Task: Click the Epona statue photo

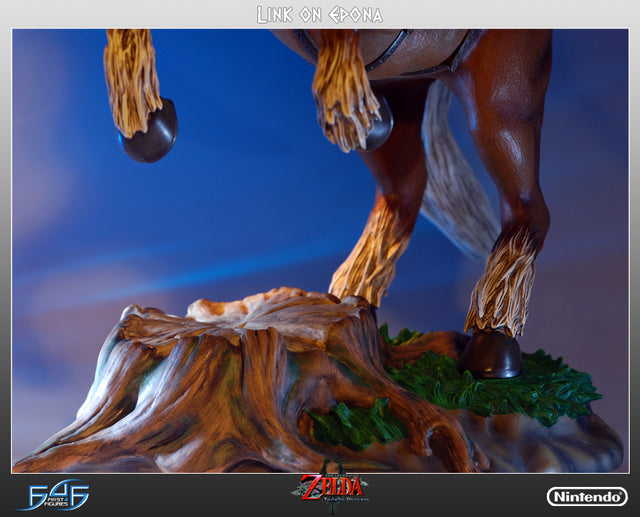Action: click(x=320, y=251)
